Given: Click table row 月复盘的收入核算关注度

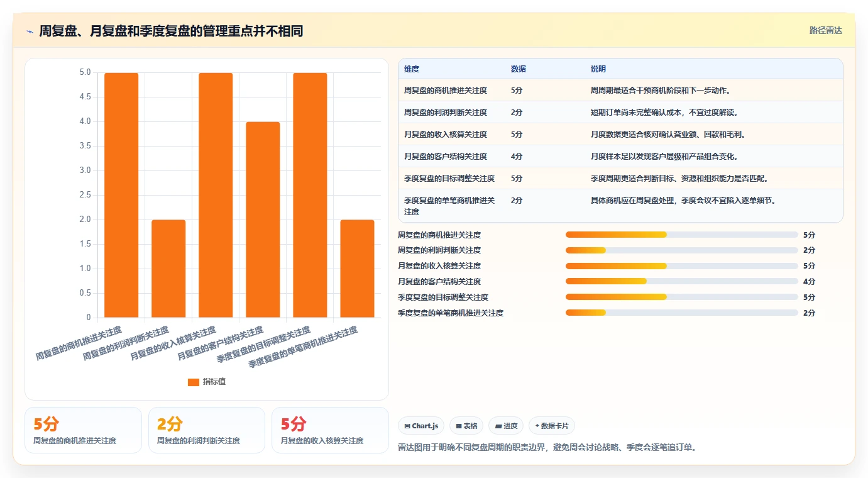Looking at the screenshot, I should pyautogui.click(x=620, y=134).
